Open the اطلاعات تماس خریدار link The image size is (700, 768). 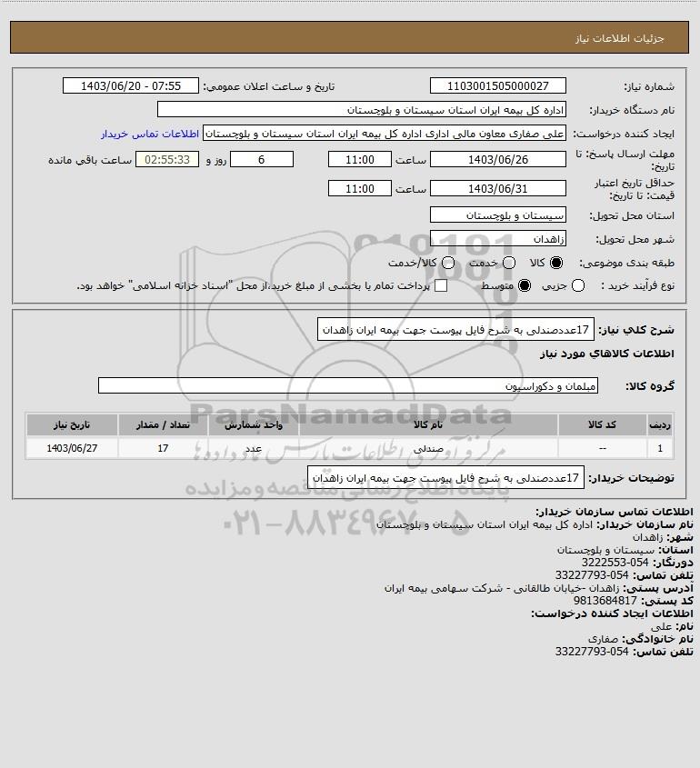click(x=150, y=134)
